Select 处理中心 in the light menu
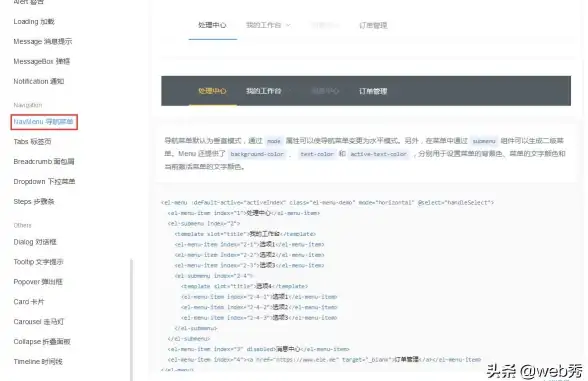Screen dimensions: 588x381 212,25
